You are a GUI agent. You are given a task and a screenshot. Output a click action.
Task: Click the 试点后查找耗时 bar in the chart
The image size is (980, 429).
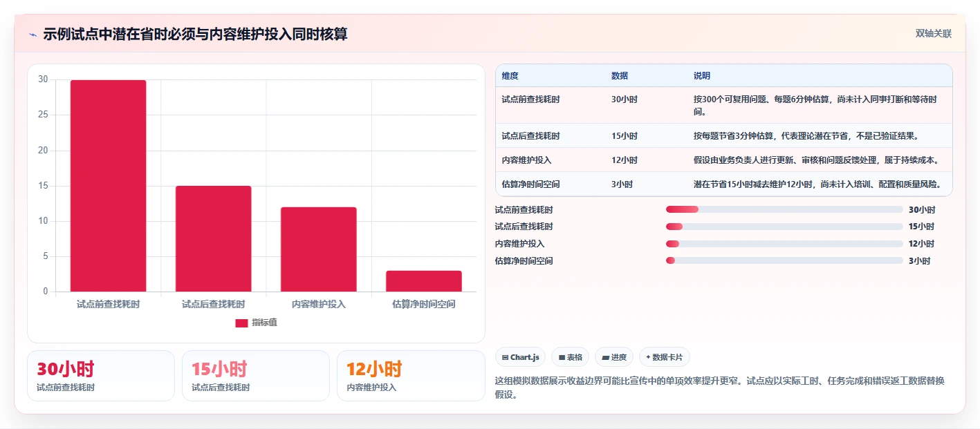pos(213,239)
